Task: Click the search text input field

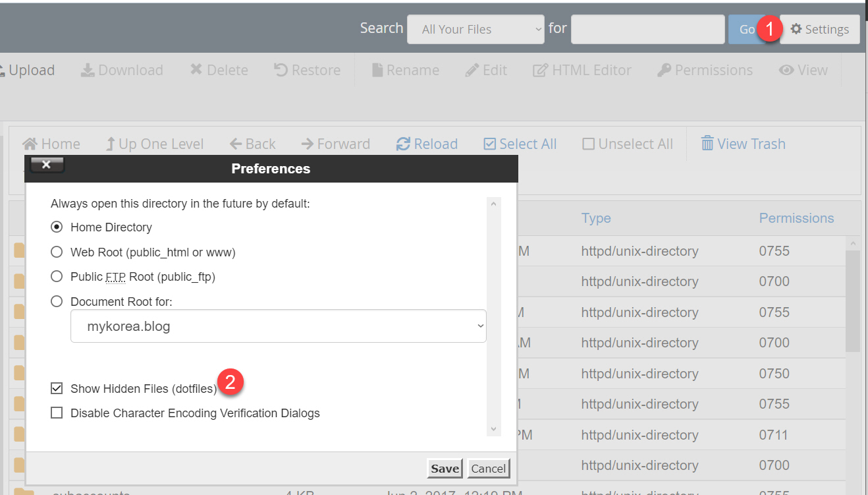Action: coord(648,30)
